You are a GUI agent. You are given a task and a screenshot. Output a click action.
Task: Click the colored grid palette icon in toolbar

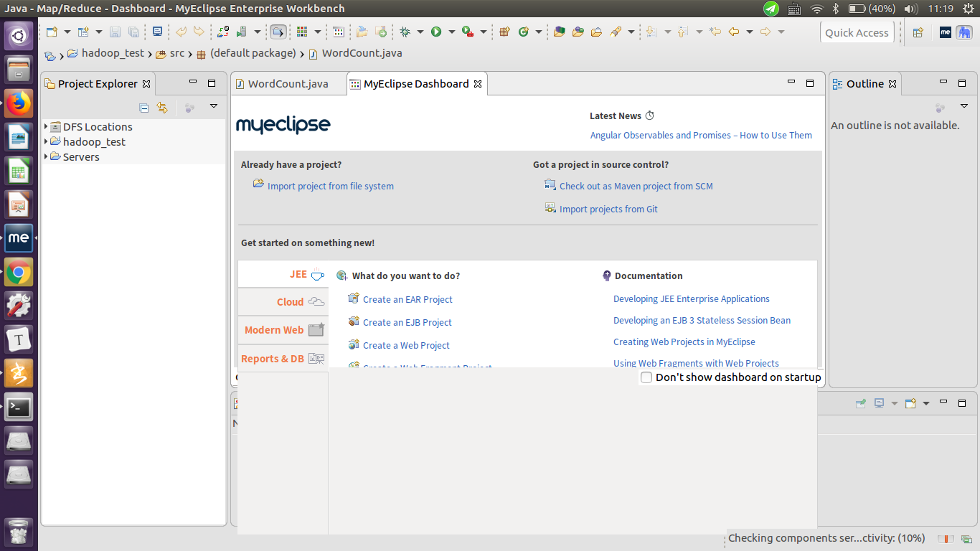(302, 32)
